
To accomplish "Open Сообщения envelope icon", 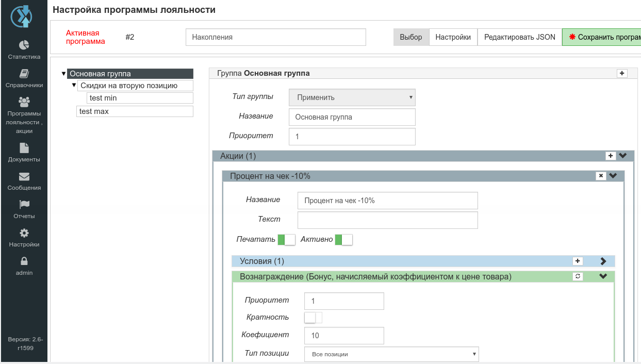I will 24,176.
